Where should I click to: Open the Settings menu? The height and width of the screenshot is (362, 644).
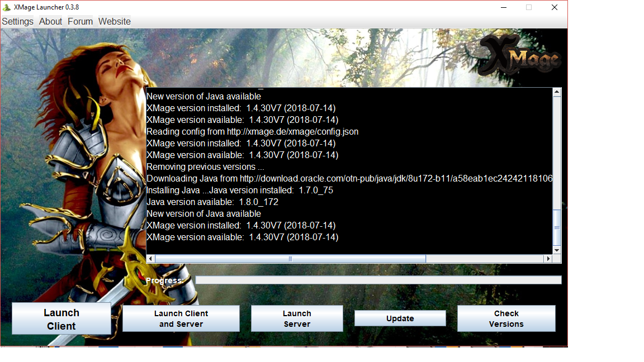(x=18, y=21)
